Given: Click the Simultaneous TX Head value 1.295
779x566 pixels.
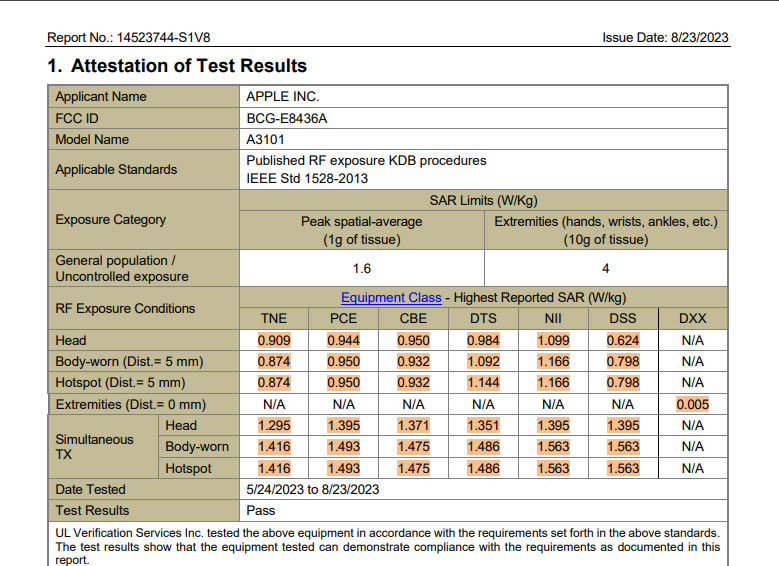Looking at the screenshot, I should pyautogui.click(x=274, y=426).
